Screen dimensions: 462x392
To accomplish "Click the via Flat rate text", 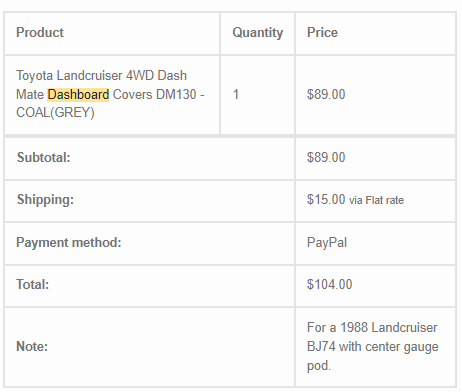I will [x=376, y=200].
